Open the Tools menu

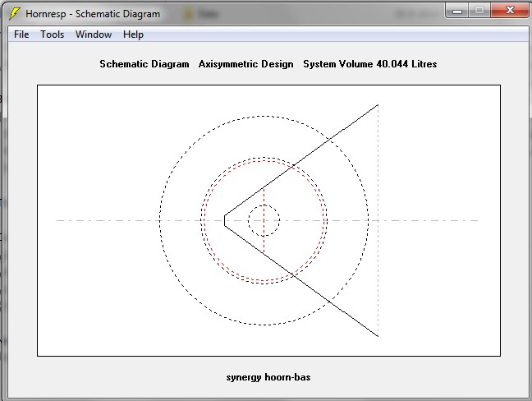coord(52,35)
